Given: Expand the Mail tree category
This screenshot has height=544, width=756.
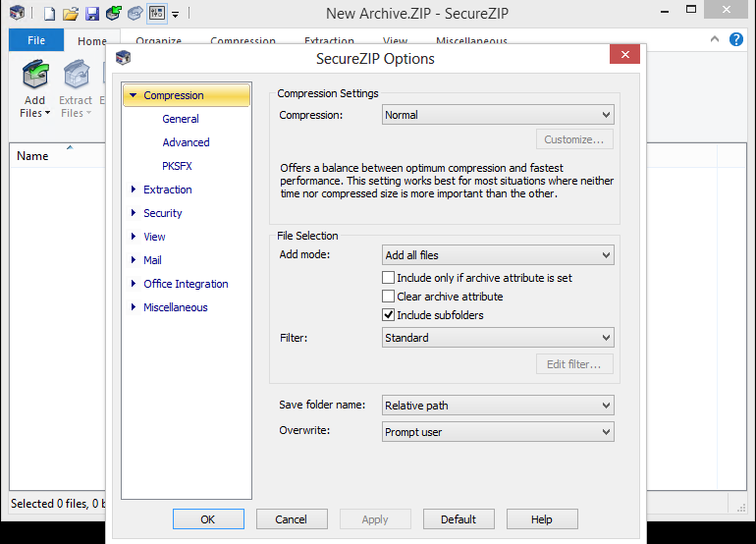Looking at the screenshot, I should (134, 260).
